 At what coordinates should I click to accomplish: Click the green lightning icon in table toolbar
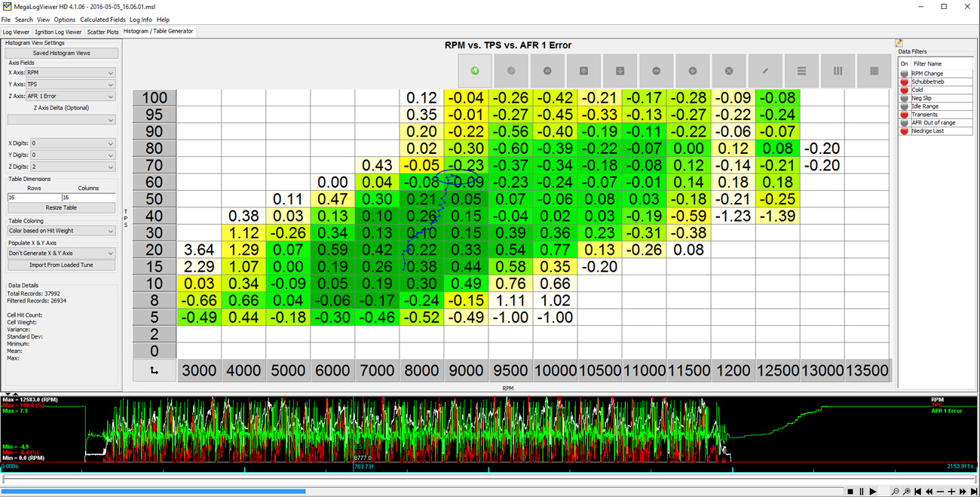(x=475, y=71)
